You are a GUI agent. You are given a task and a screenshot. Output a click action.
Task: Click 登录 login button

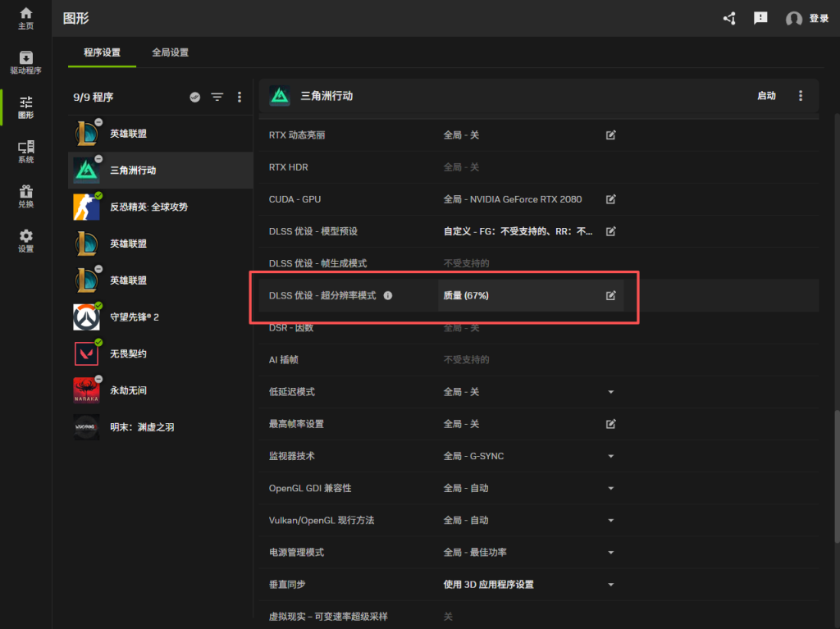808,18
